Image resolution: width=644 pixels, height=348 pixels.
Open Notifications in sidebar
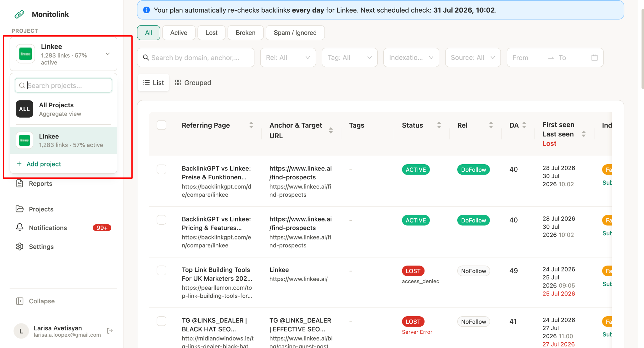pos(64,228)
